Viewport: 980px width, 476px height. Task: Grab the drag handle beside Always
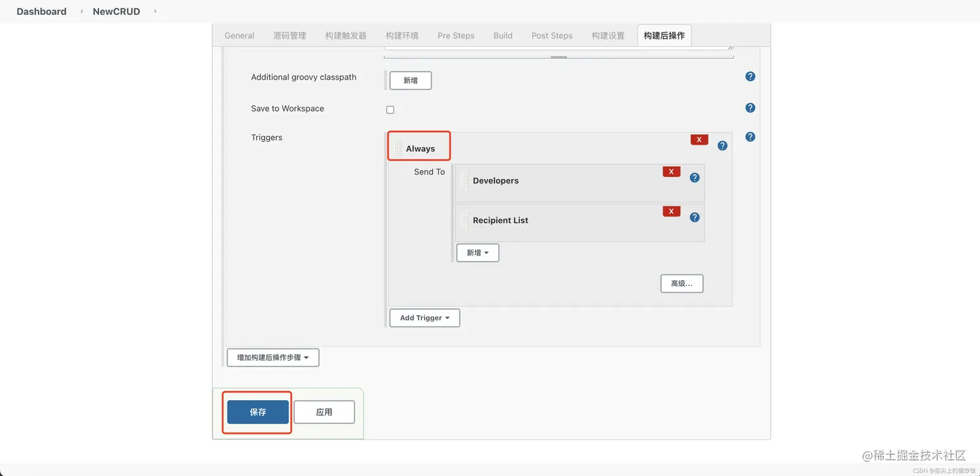pyautogui.click(x=398, y=149)
